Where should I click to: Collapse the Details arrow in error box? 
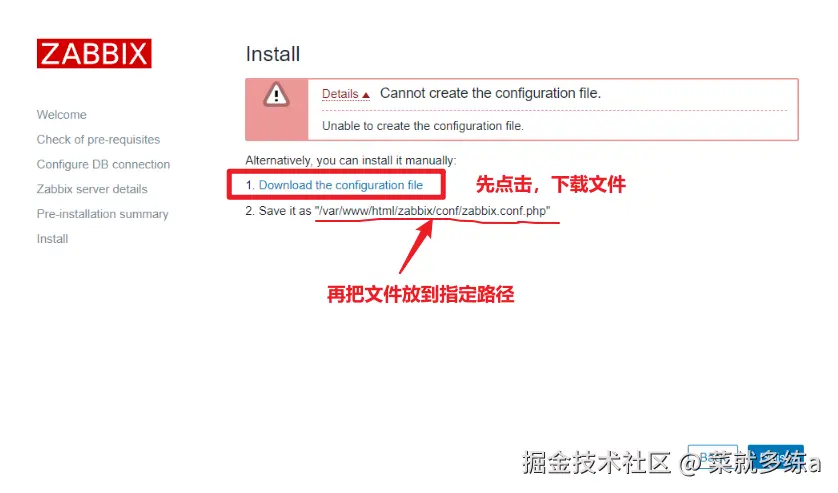(366, 95)
